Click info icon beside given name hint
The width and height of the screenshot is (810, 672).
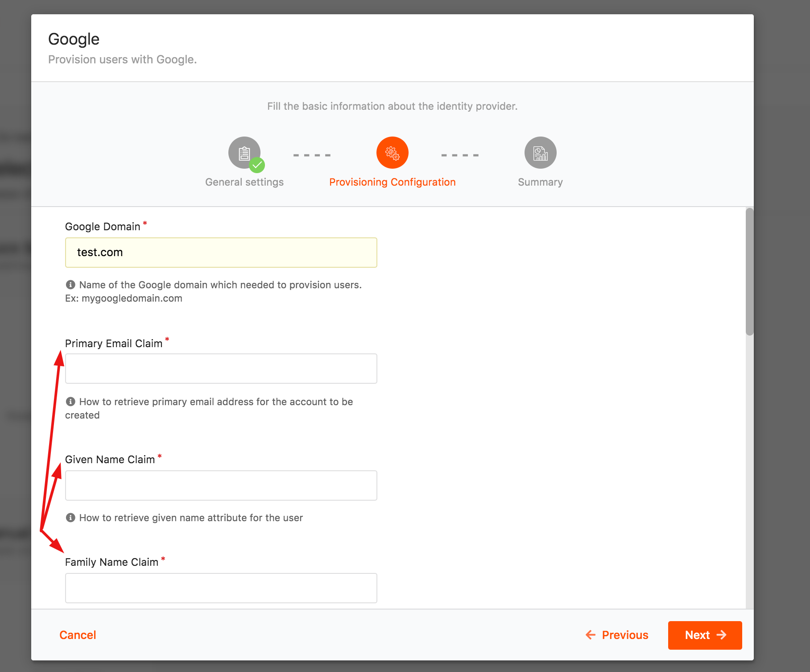(70, 518)
